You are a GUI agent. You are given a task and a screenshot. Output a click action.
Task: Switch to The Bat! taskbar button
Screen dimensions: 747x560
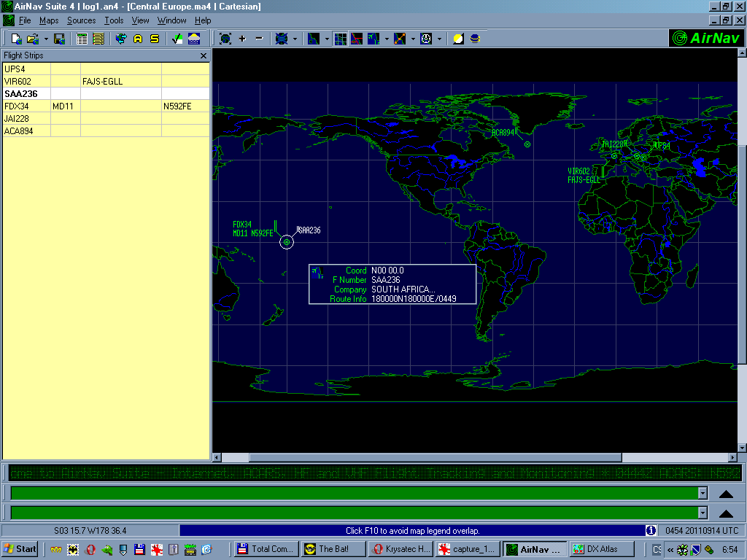334,549
